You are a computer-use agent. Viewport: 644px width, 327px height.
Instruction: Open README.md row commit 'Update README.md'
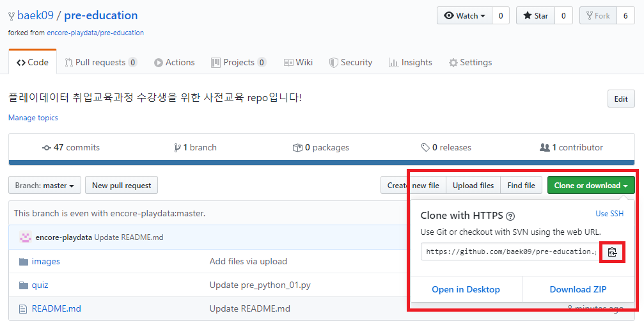click(x=249, y=309)
